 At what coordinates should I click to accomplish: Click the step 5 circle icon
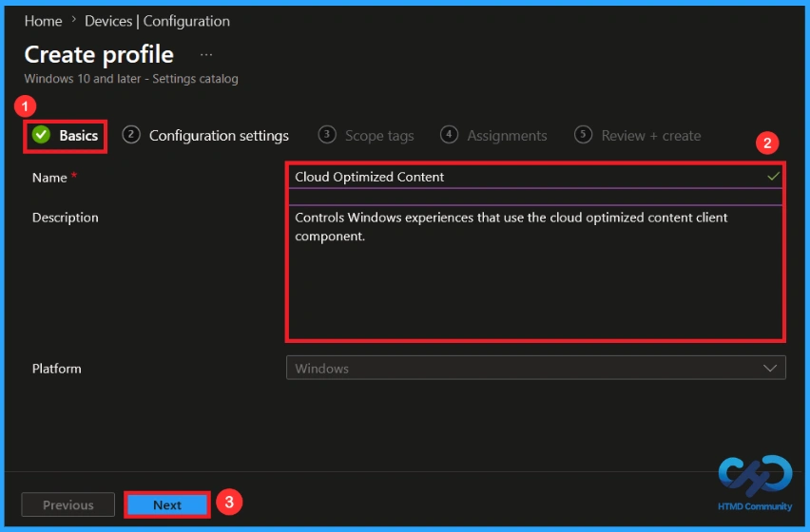coord(583,135)
